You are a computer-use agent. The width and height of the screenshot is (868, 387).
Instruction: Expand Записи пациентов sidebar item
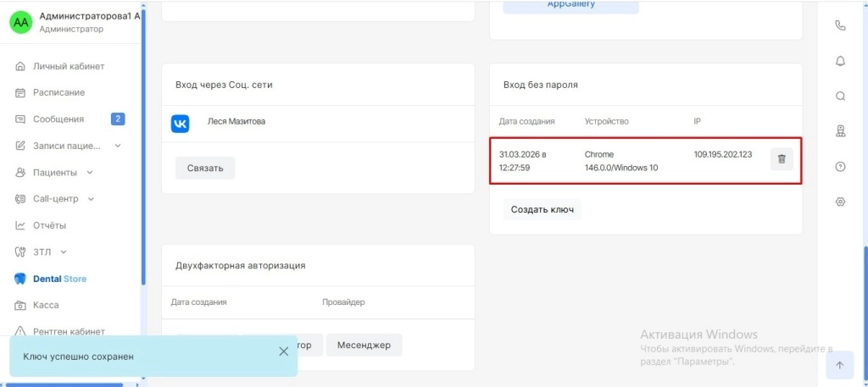point(117,146)
